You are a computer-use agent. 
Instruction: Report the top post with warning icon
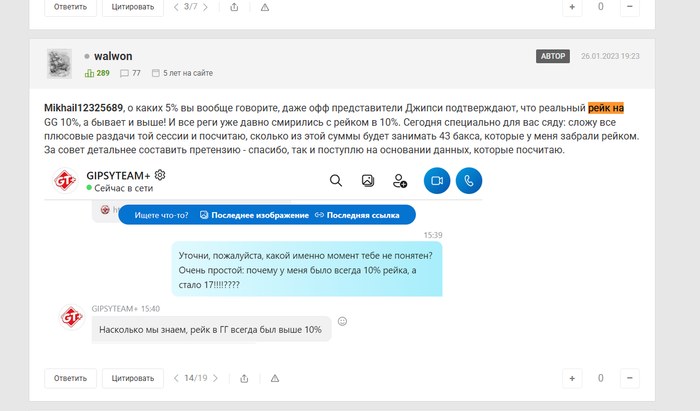point(265,7)
